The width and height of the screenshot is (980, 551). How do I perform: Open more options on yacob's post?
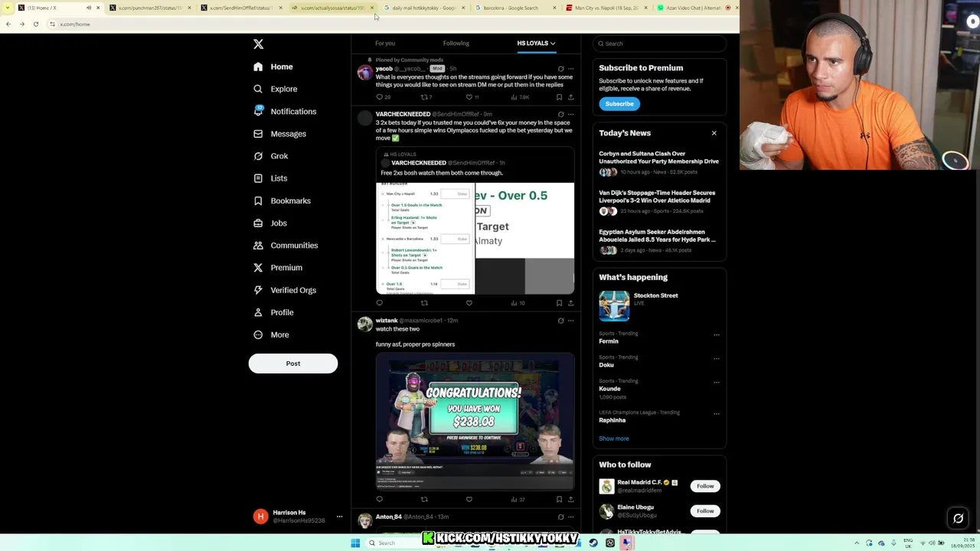570,69
